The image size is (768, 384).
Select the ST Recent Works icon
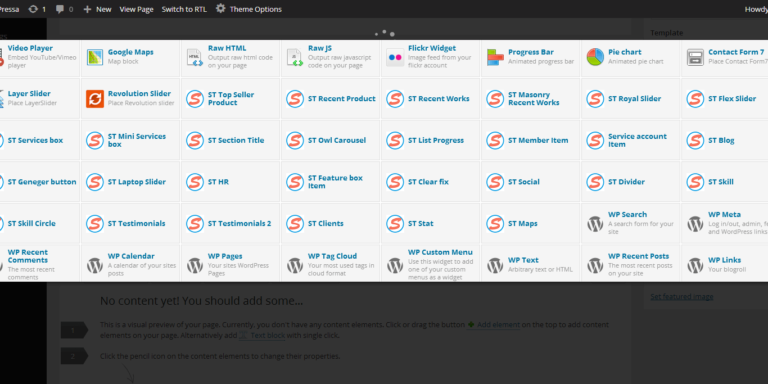[x=395, y=98]
